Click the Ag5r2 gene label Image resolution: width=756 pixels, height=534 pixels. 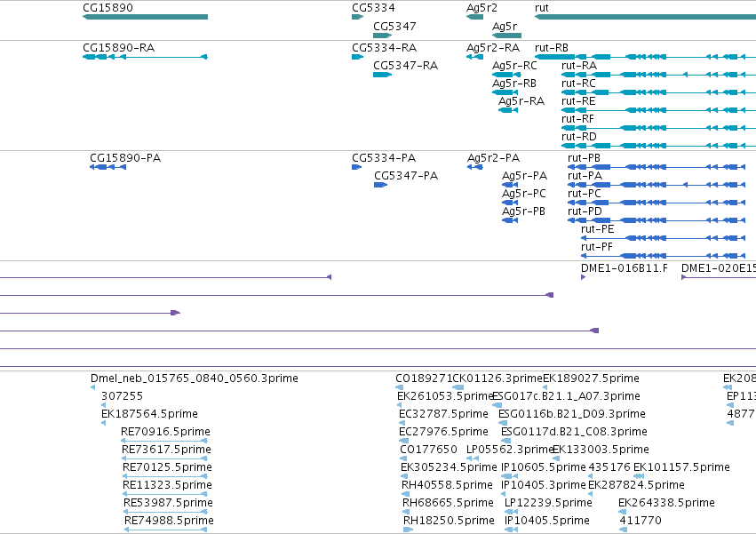click(481, 8)
